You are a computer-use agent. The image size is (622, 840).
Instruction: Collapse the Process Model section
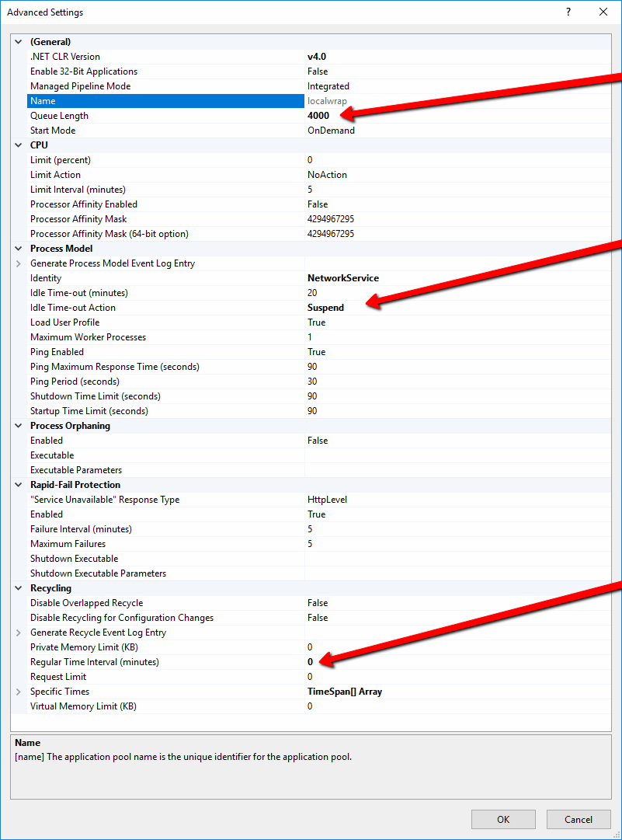point(19,249)
